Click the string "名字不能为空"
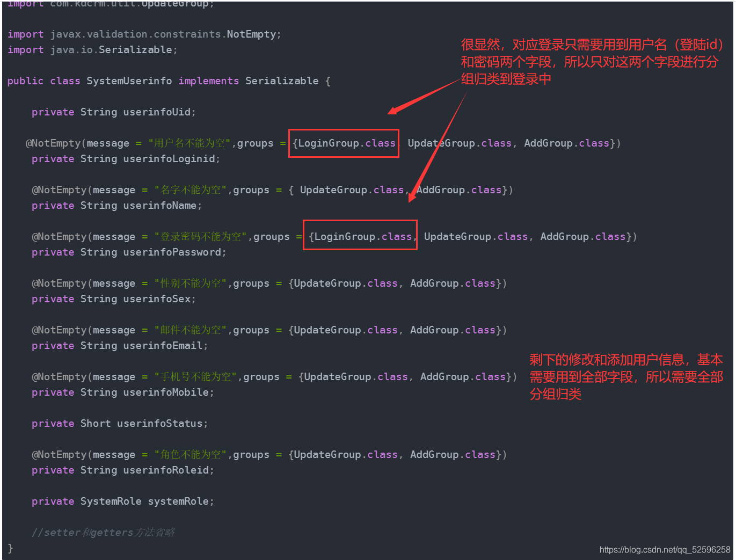The height and width of the screenshot is (560, 736). (191, 190)
